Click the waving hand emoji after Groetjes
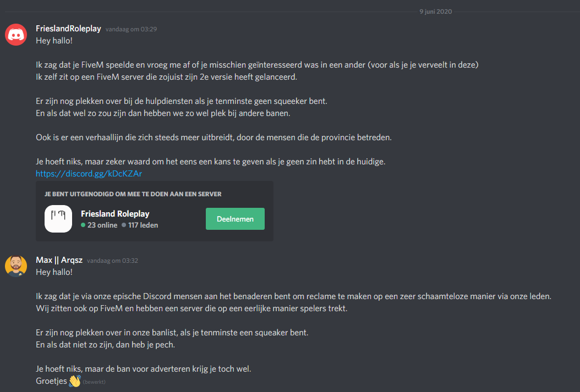 click(75, 381)
